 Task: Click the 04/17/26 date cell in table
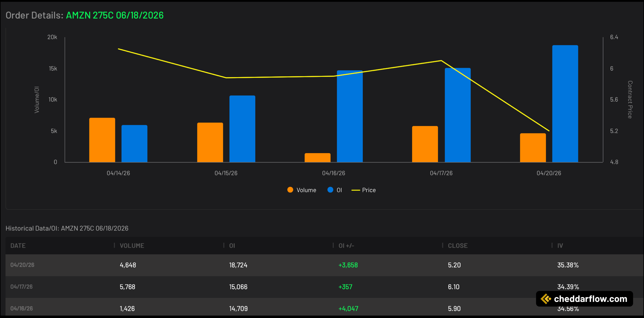coord(21,287)
